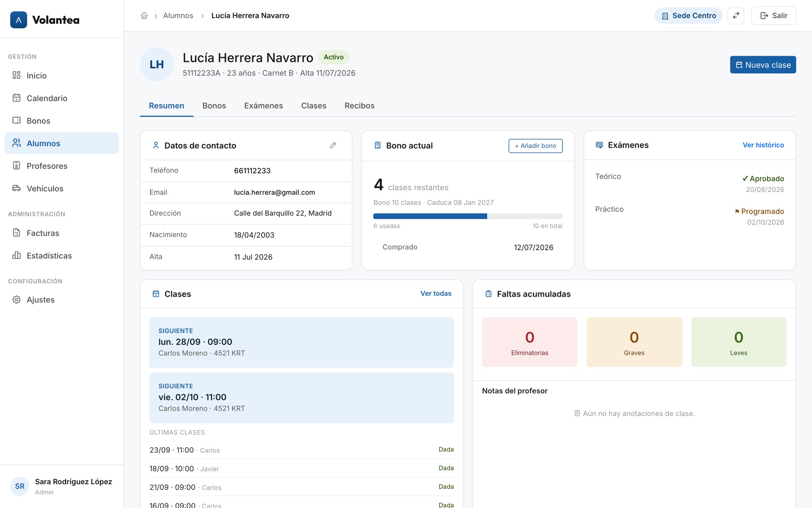812x508 pixels.
Task: Open the next class lun. 28/09 card
Action: [x=302, y=342]
